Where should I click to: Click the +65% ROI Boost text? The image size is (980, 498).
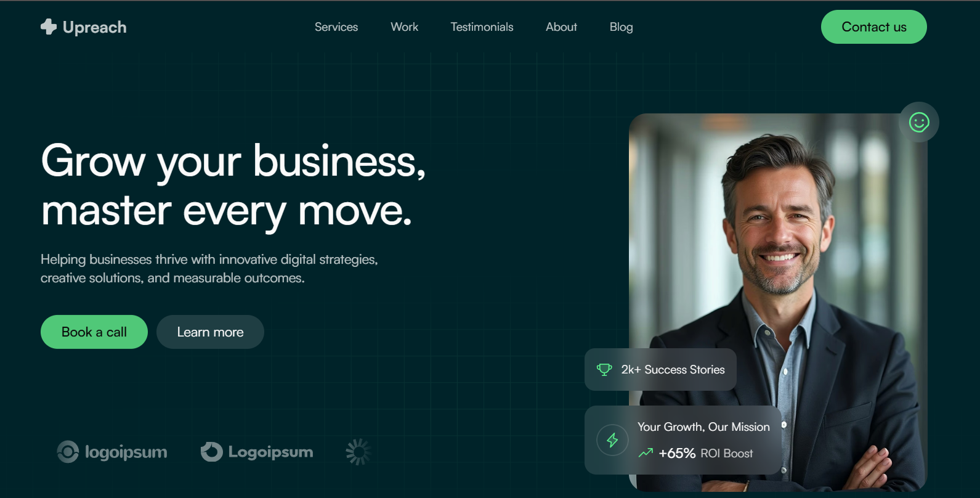pyautogui.click(x=706, y=453)
